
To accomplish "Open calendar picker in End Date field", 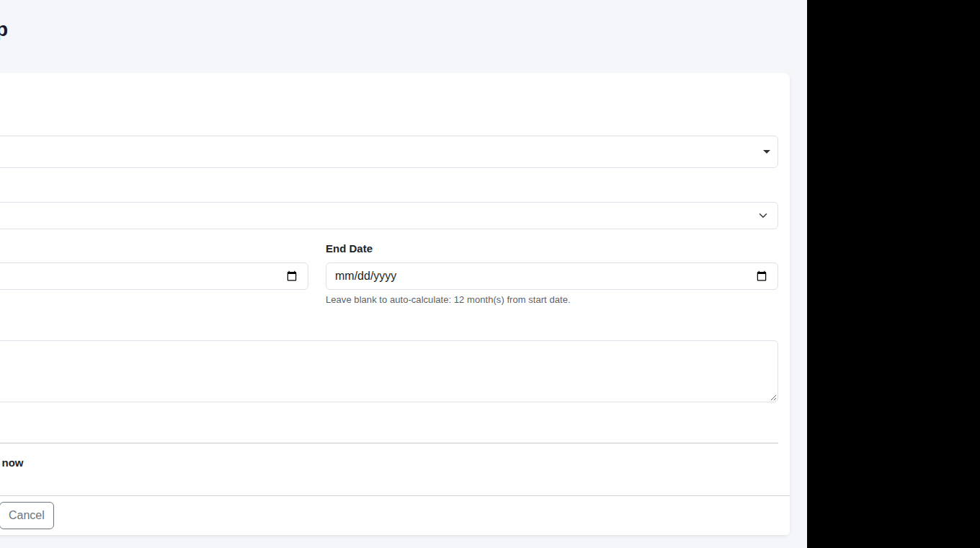I will pyautogui.click(x=762, y=276).
